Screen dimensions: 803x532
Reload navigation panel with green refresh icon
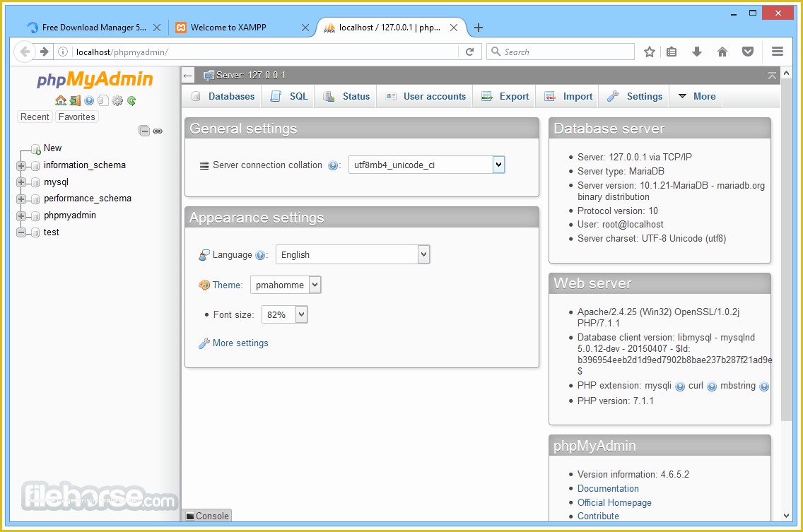(x=131, y=100)
